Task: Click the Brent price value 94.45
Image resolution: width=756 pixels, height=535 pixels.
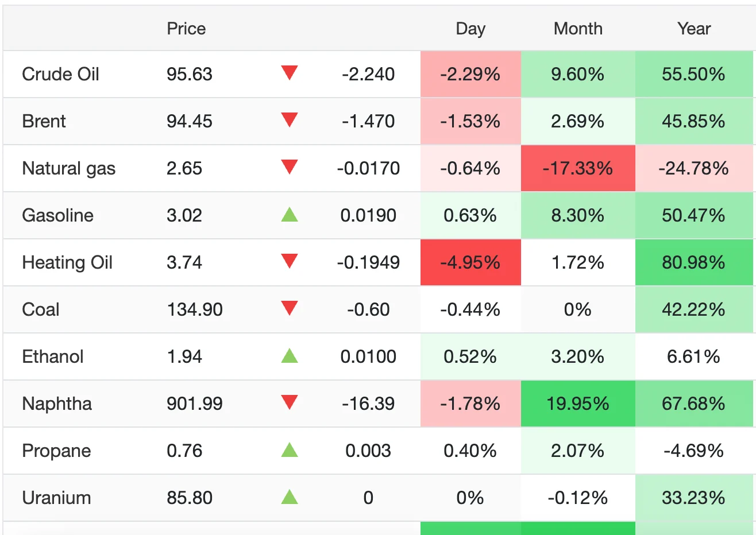Action: tap(190, 121)
